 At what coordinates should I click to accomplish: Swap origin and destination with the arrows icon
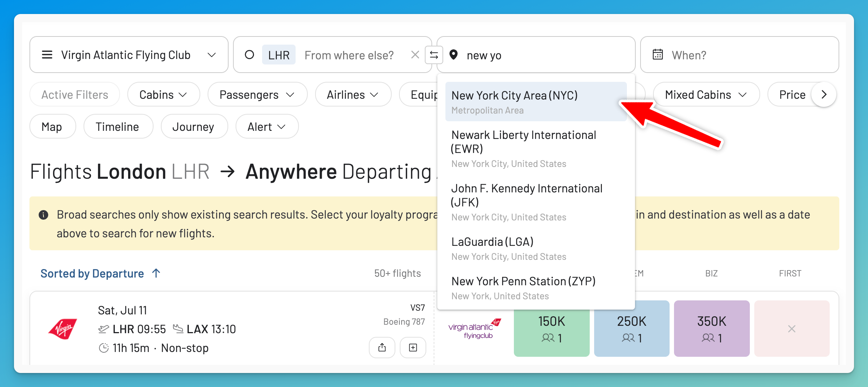(x=434, y=55)
